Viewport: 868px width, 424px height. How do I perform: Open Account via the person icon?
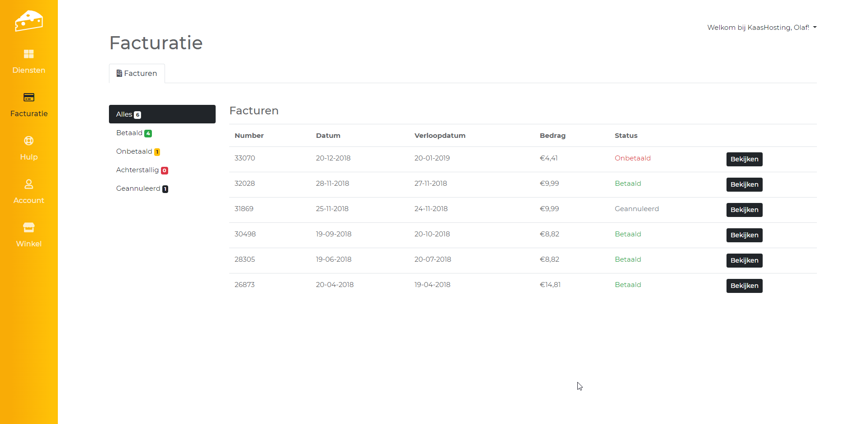tap(28, 184)
